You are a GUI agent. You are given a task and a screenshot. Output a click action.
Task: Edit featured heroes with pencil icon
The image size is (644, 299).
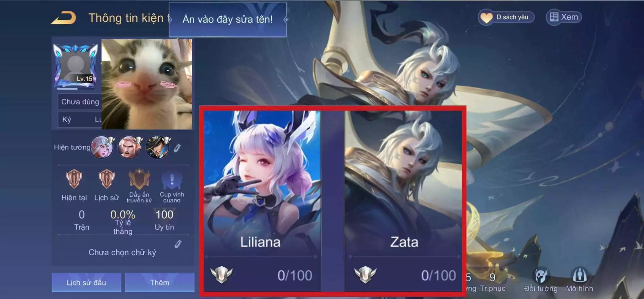click(177, 148)
